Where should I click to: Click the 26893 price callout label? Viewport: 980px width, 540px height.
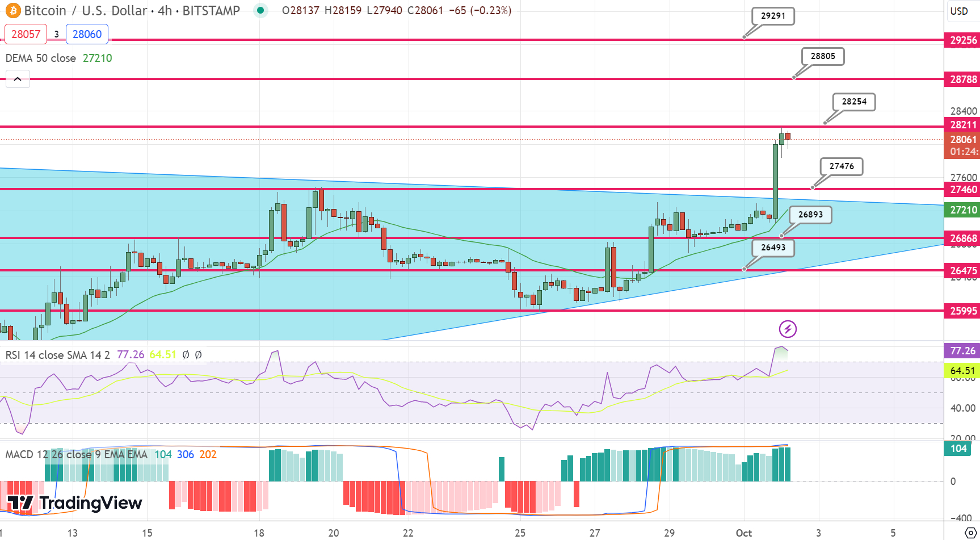[810, 215]
